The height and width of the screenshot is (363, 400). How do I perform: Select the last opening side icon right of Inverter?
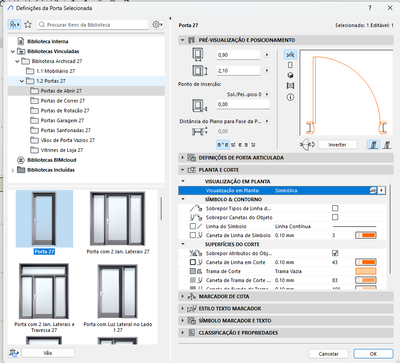(x=387, y=145)
